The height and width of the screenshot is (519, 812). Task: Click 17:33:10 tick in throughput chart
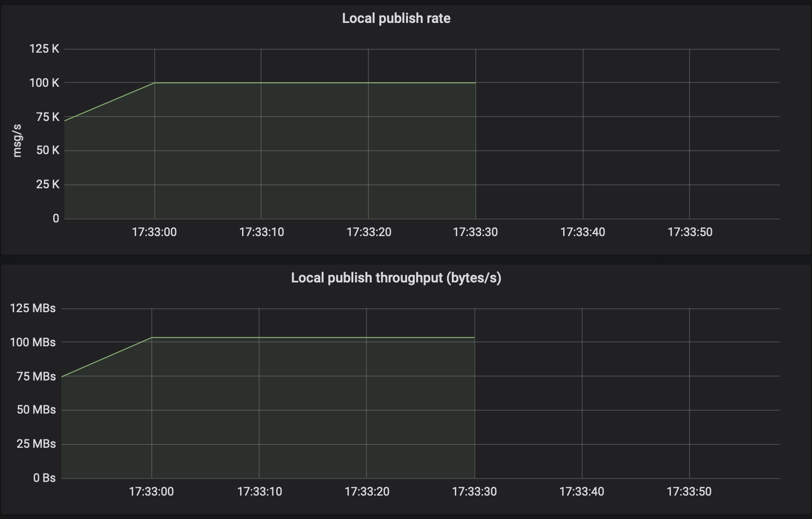(260, 492)
